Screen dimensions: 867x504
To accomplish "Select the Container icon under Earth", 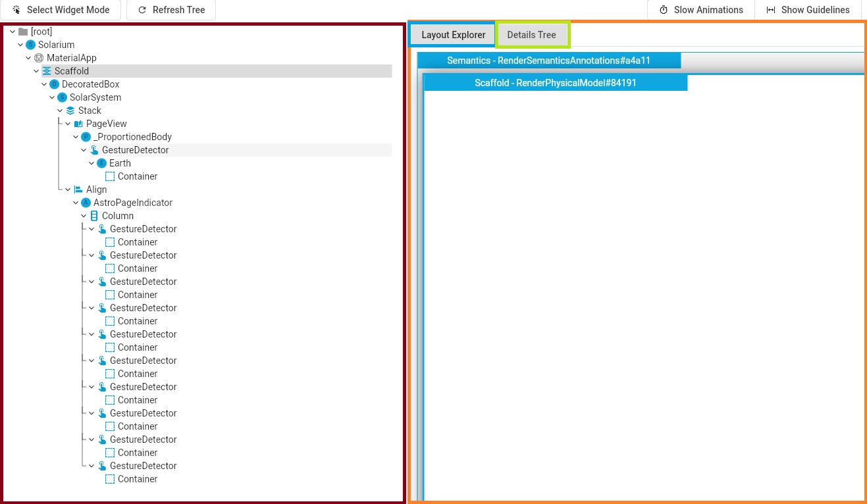I will [x=109, y=176].
